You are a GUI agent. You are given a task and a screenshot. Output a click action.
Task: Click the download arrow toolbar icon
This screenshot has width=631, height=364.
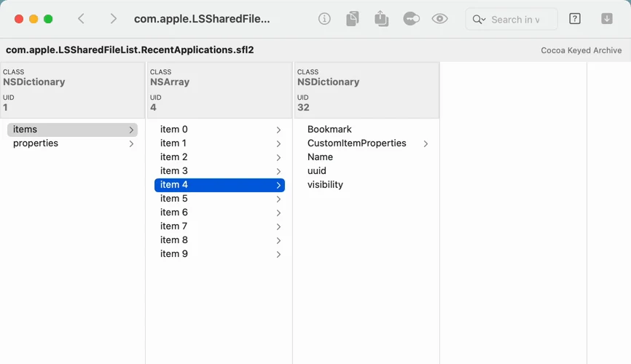coord(607,19)
